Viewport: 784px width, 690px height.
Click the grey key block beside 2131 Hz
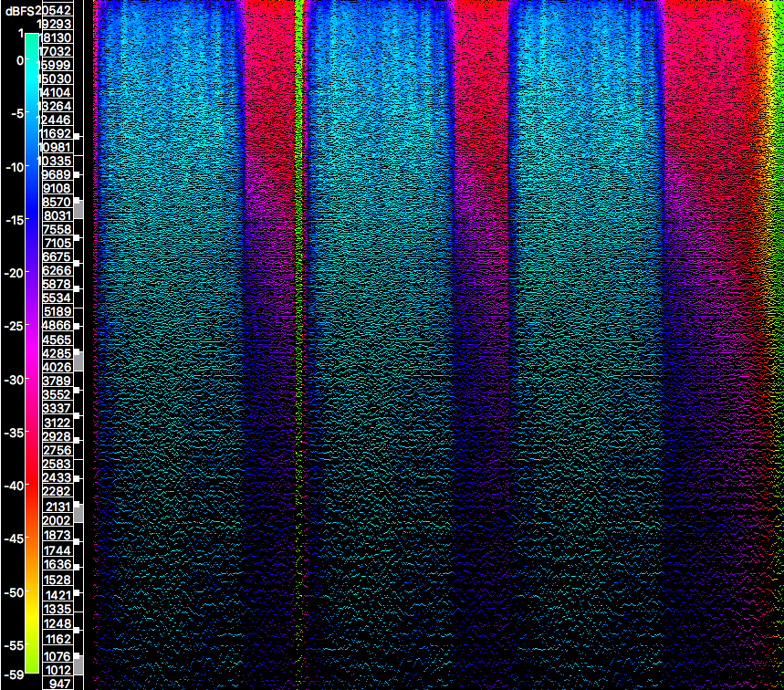coord(78,514)
